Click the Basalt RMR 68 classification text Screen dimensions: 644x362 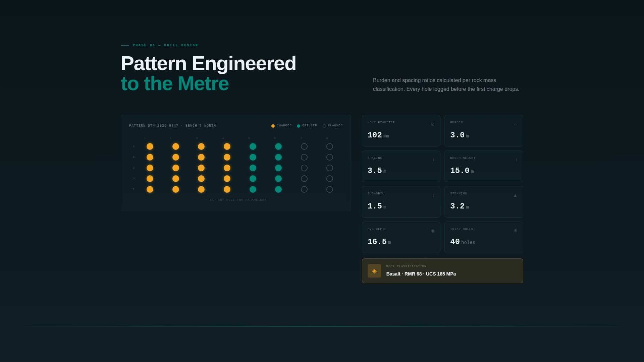421,274
